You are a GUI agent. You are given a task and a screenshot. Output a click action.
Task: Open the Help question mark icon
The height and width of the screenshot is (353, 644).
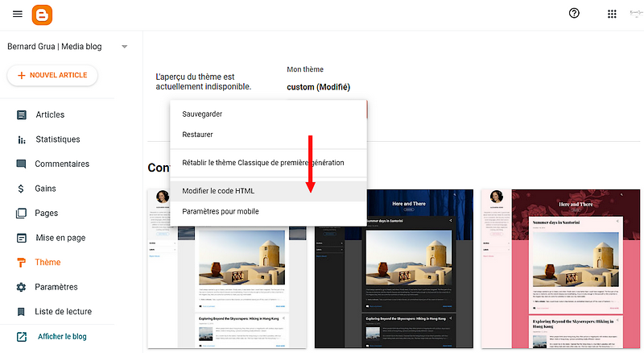coord(574,14)
